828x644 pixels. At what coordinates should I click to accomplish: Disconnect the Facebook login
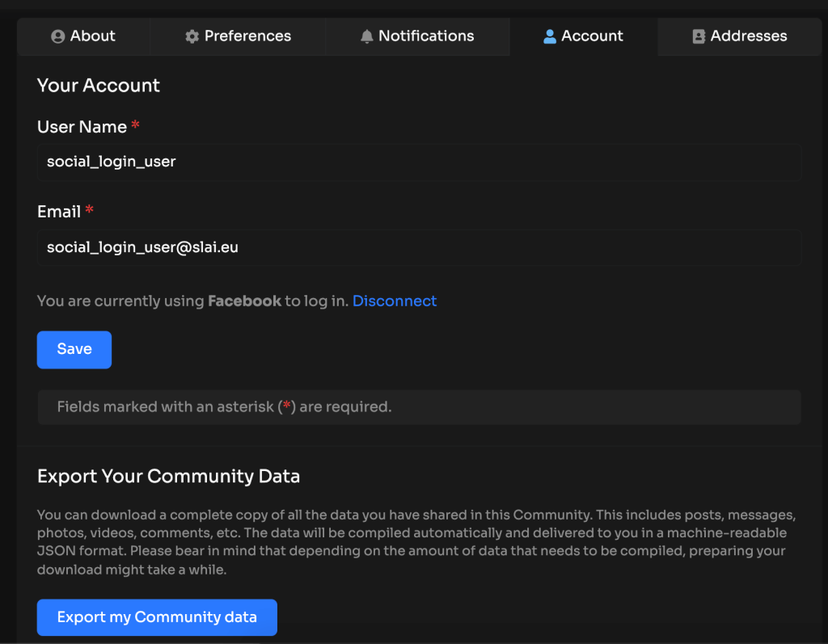coord(395,301)
